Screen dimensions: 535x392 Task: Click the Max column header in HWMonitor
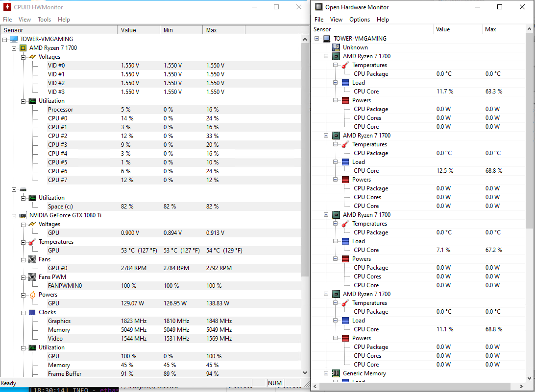(224, 30)
